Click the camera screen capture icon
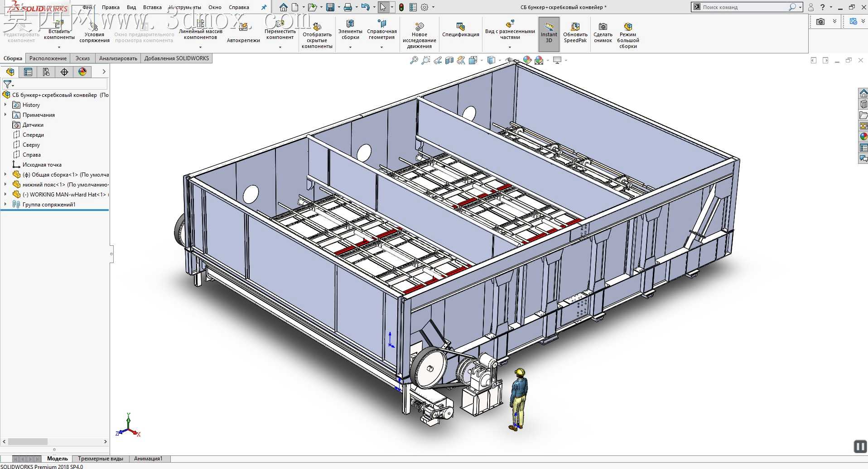This screenshot has height=469, width=868. click(820, 21)
